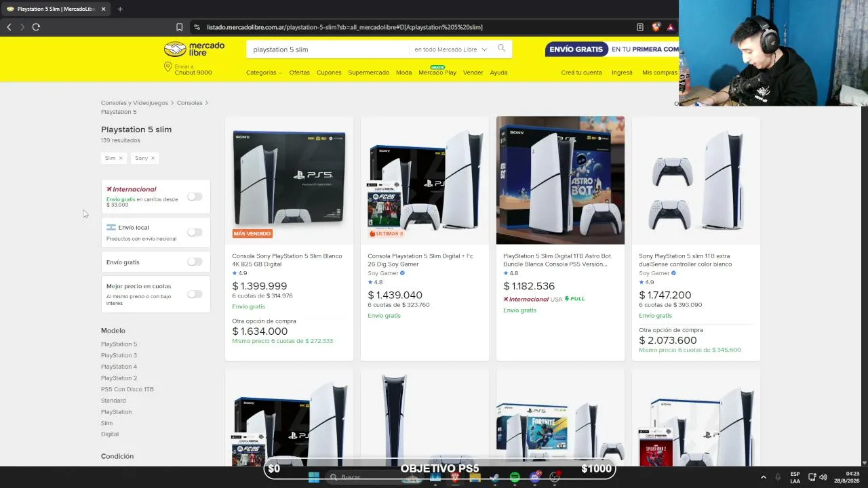Image resolution: width=868 pixels, height=488 pixels.
Task: Open reader mode icon in address bar
Action: click(639, 27)
